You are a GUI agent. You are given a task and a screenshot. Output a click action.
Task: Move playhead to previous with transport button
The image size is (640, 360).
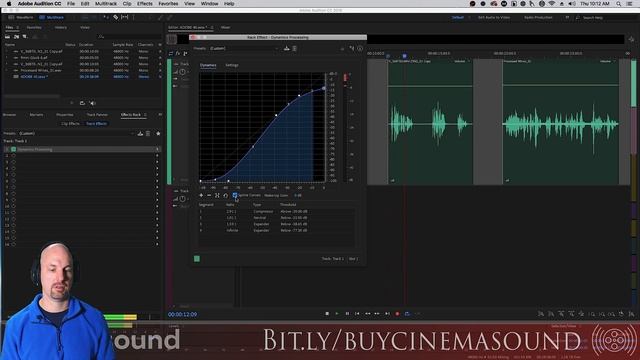[x=357, y=313]
